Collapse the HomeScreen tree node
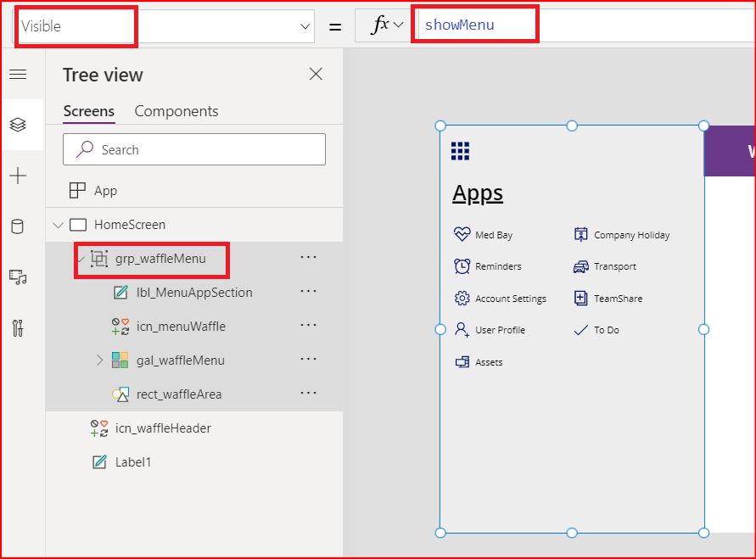The image size is (756, 559). tap(58, 225)
